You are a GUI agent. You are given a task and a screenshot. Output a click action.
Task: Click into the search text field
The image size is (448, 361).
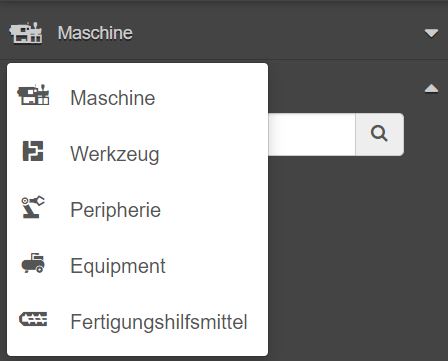(311, 134)
